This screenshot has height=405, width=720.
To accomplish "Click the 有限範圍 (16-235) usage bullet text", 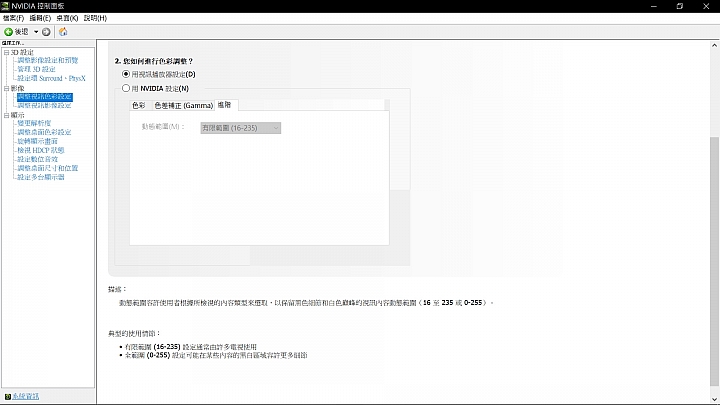I will coord(191,347).
